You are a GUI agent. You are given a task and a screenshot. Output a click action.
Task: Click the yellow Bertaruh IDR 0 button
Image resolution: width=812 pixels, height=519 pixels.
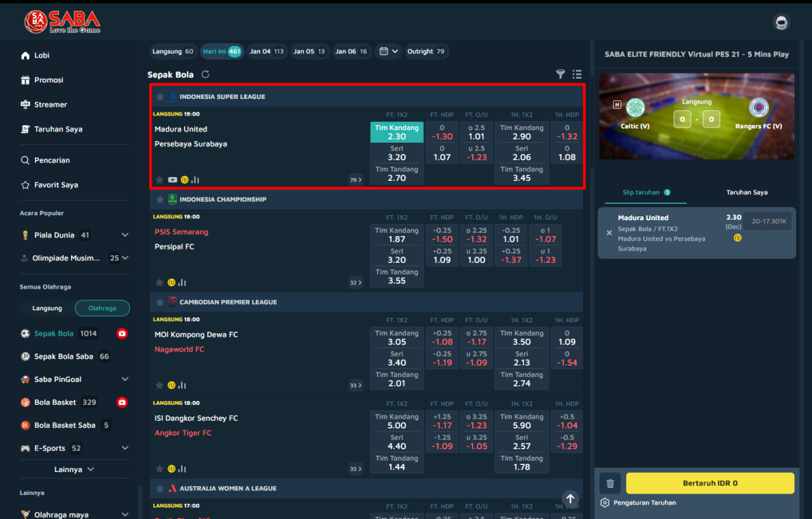click(710, 483)
